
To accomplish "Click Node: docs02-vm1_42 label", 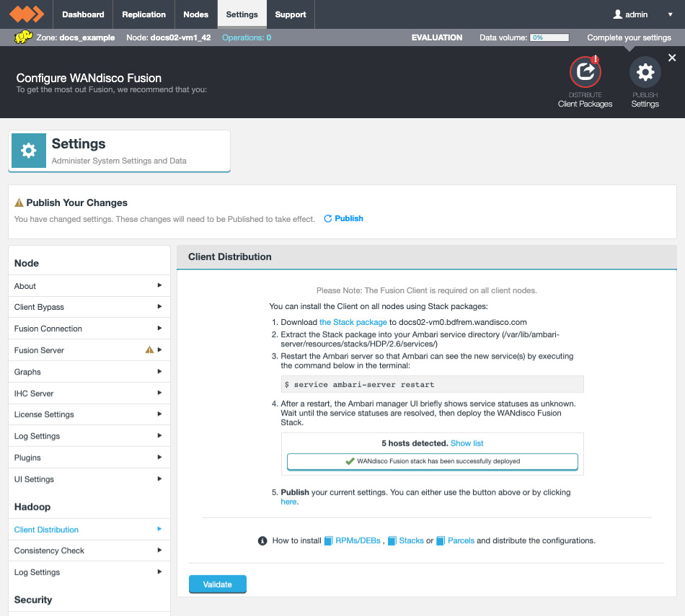I will [168, 37].
